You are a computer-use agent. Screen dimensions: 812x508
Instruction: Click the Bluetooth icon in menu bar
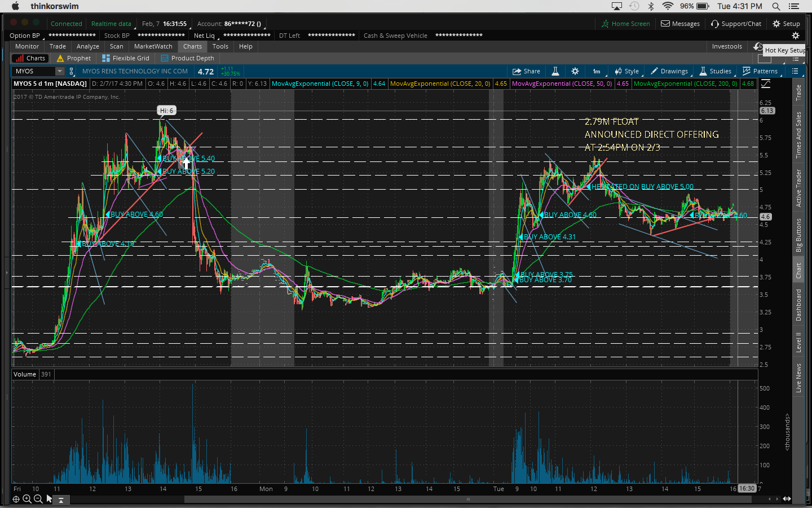(651, 6)
